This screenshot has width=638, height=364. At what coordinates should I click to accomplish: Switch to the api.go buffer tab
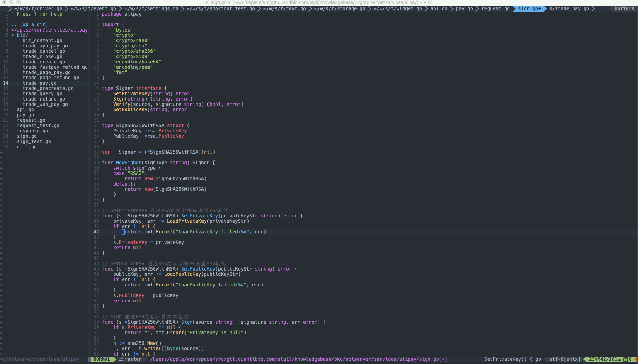(439, 8)
